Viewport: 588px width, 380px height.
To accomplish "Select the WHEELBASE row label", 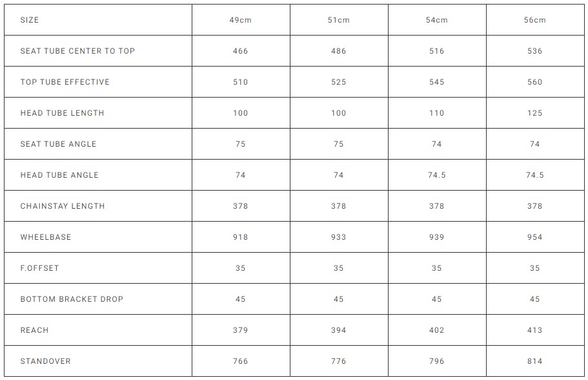I will click(x=46, y=237).
